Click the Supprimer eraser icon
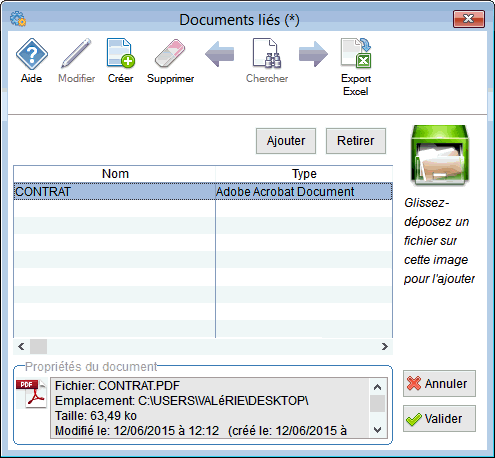 (170, 53)
